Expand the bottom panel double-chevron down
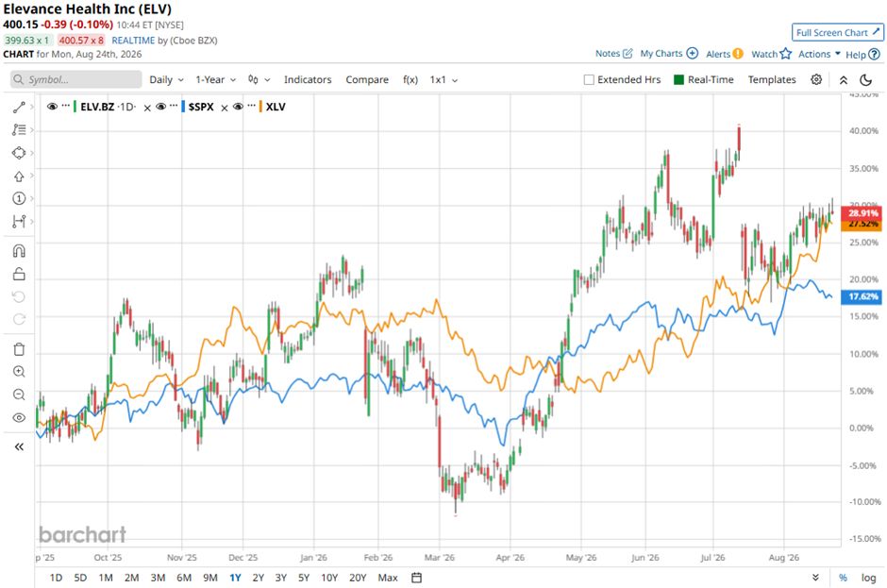The image size is (887, 588). coord(815,578)
